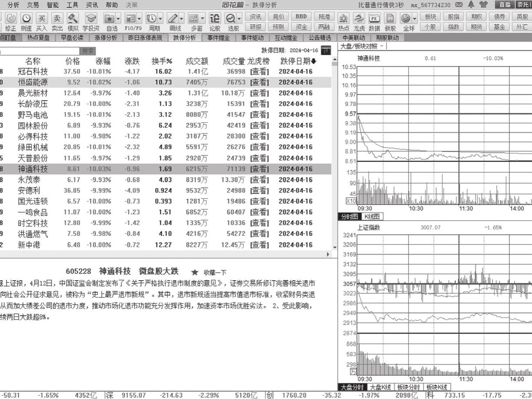Open the 智能 menu
Image resolution: width=532 pixels, height=399 pixels.
[x=52, y=5]
